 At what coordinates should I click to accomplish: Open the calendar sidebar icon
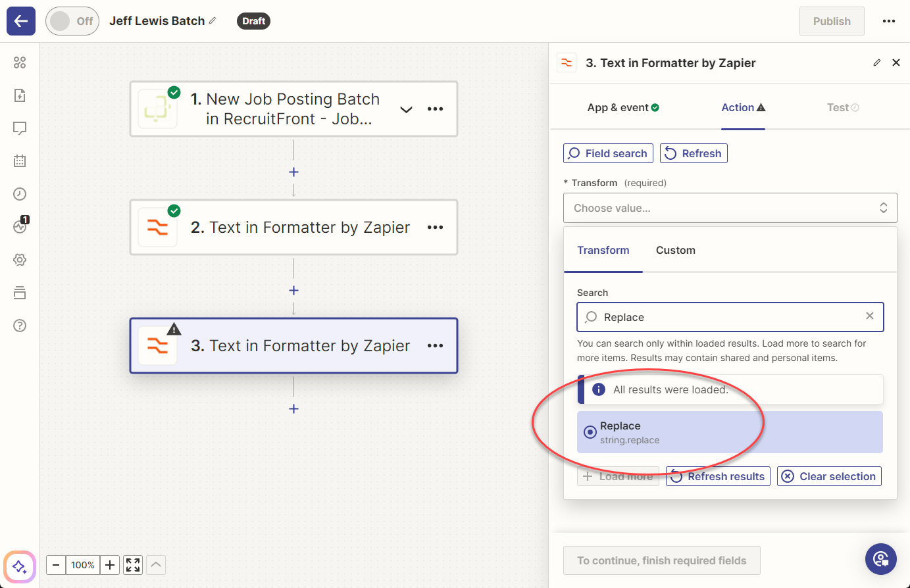tap(20, 161)
